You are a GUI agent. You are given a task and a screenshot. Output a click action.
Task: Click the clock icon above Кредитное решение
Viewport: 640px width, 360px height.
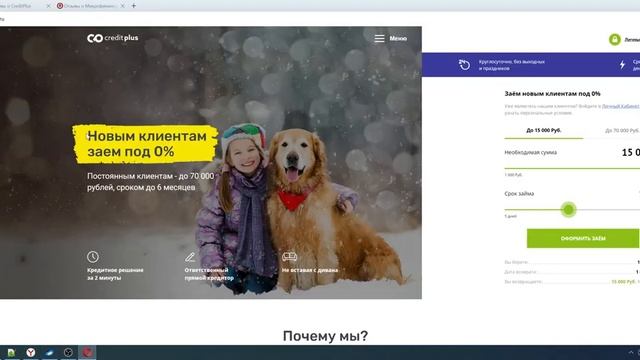[93, 257]
